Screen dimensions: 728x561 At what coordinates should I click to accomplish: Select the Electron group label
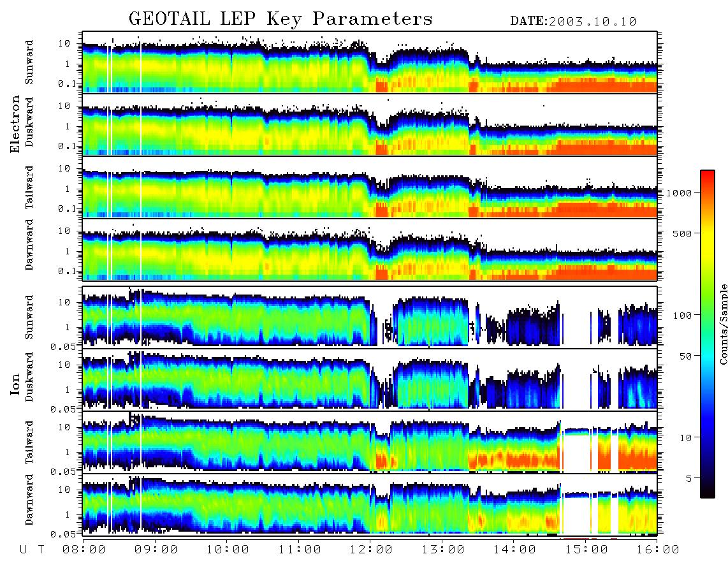[15, 124]
